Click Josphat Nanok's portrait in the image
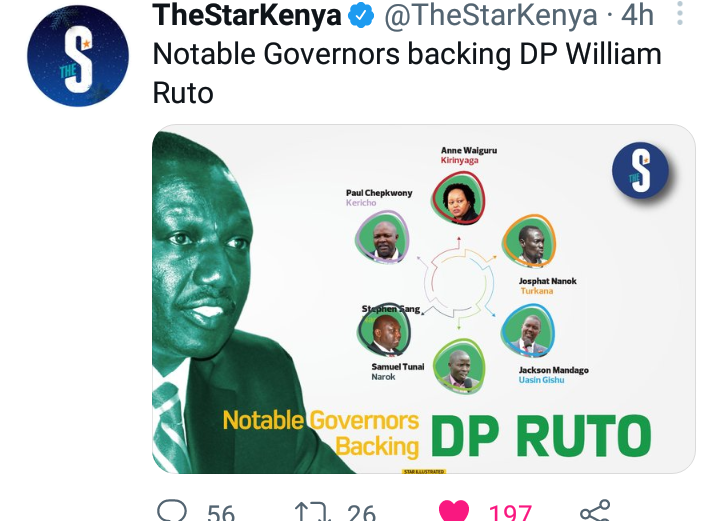The height and width of the screenshot is (521, 720). (x=529, y=241)
